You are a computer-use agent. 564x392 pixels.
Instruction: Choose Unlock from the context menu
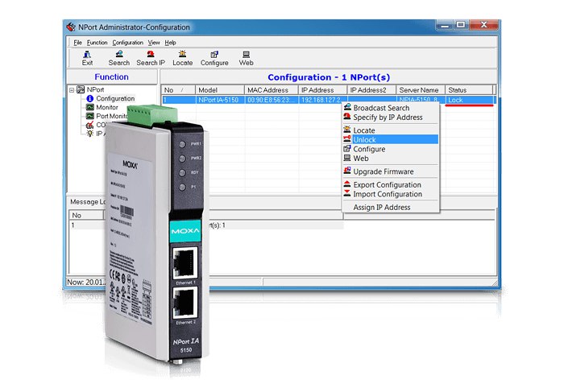(x=390, y=139)
